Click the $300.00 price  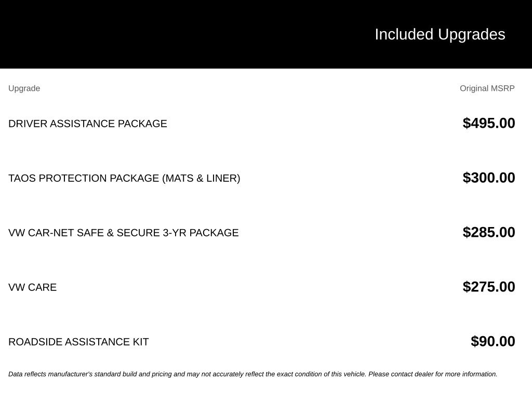pyautogui.click(x=488, y=178)
